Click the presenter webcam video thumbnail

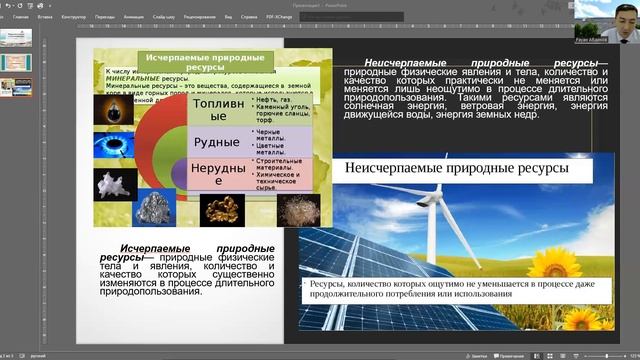click(607, 21)
